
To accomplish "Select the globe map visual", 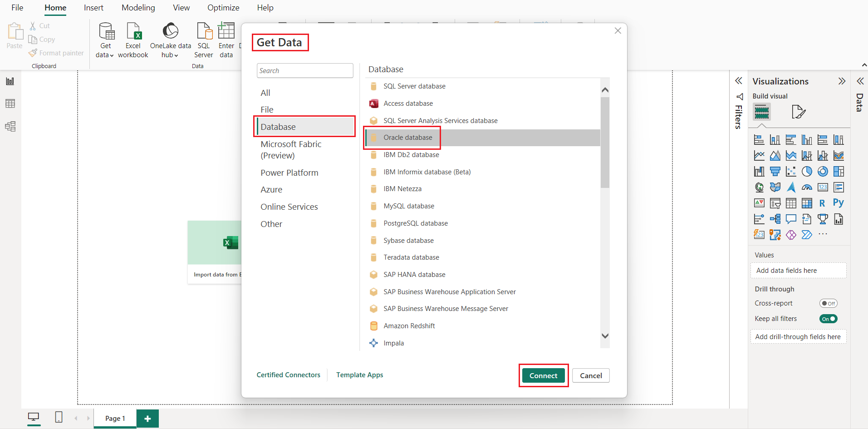I will click(759, 187).
